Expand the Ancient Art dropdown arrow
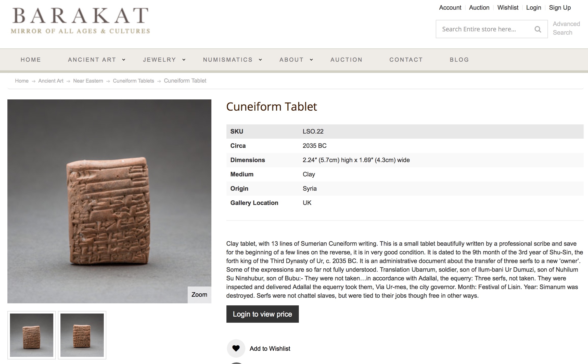 coord(124,60)
